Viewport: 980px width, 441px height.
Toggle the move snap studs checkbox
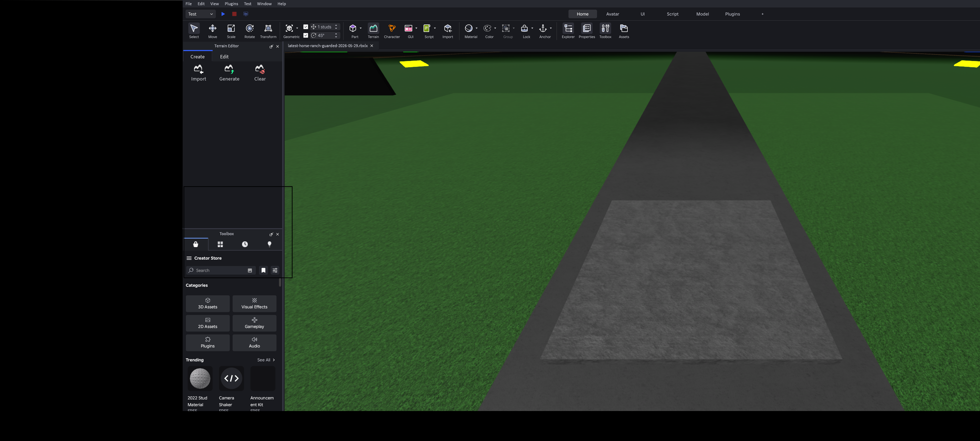pos(306,27)
